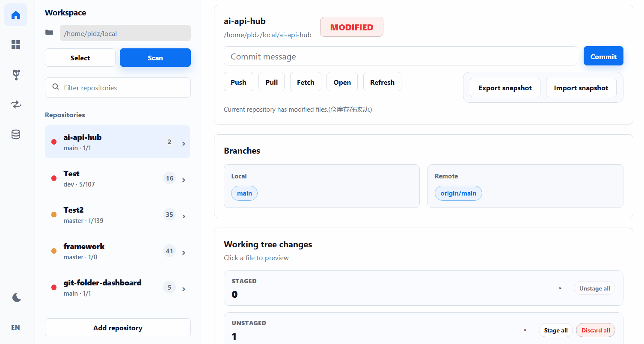Select the git branches icon in the sidebar
The width and height of the screenshot is (644, 344).
15,74
